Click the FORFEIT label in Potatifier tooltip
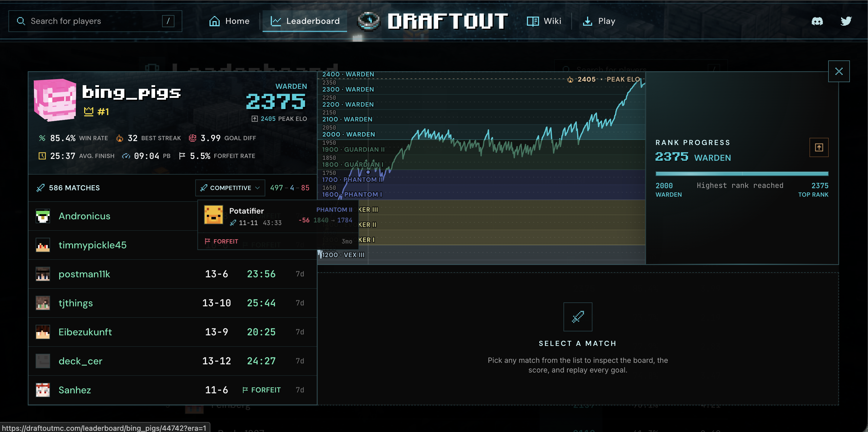The image size is (868, 432). 222,241
